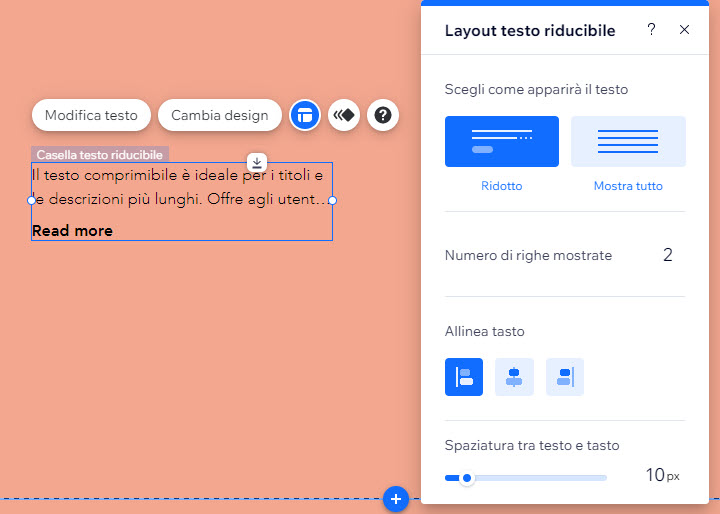720x514 pixels.
Task: Open the Animation icon with the diamond
Action: click(x=344, y=115)
